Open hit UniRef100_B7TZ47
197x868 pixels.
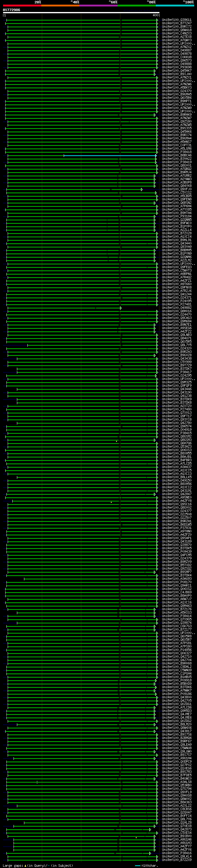(177, 23)
